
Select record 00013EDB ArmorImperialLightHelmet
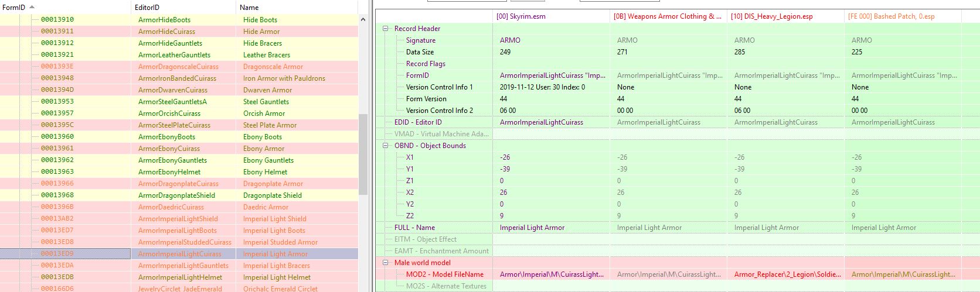(179, 277)
